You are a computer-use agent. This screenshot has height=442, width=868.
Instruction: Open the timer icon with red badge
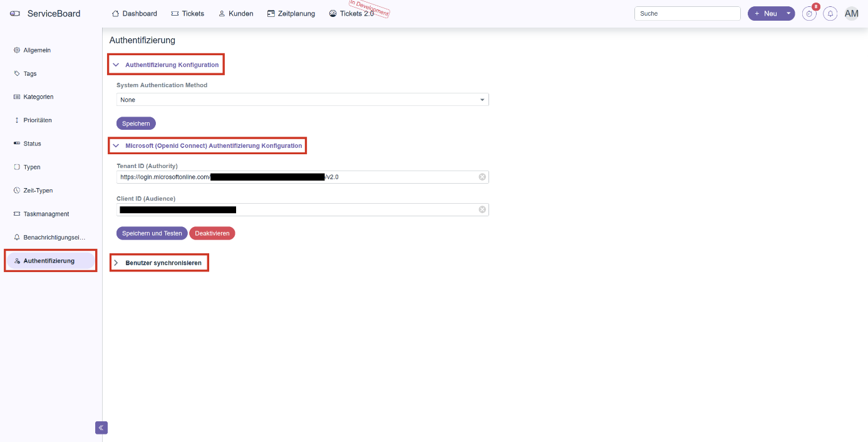click(809, 14)
